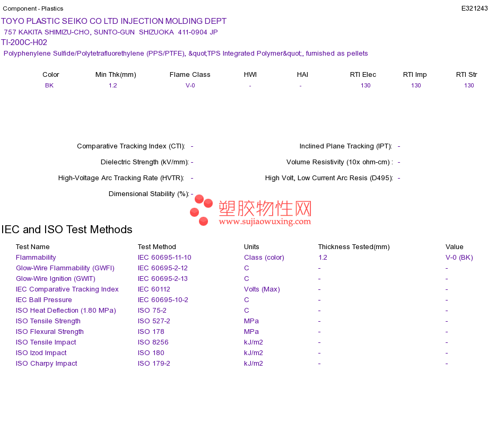Viewport: 504px width, 424px height.
Task: Select the ISO Flexural Strength entry
Action: pos(50,331)
